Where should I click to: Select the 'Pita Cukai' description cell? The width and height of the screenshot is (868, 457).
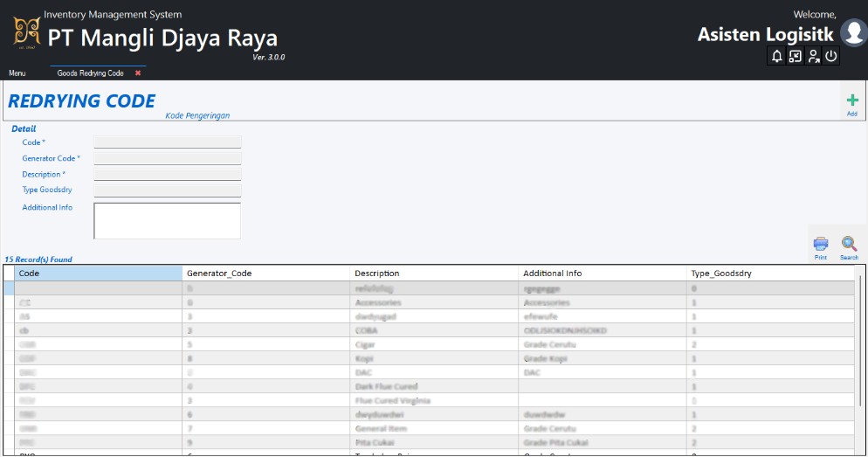tap(433, 443)
